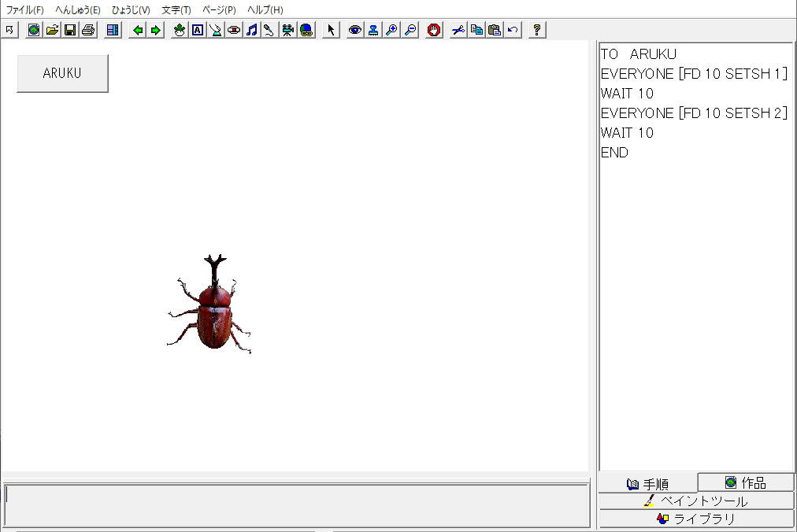This screenshot has height=532, width=797.
Task: Create a new turtle with turtle icon
Action: 180,30
